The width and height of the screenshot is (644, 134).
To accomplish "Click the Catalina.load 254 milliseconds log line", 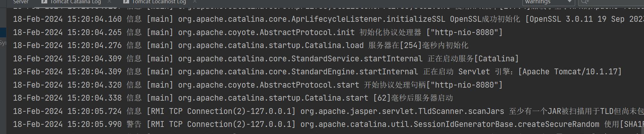I will pos(240,46).
